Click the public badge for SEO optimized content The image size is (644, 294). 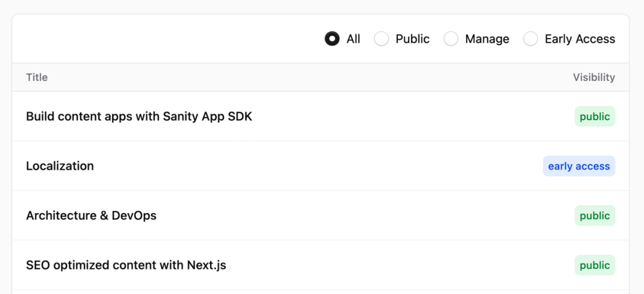pyautogui.click(x=594, y=265)
